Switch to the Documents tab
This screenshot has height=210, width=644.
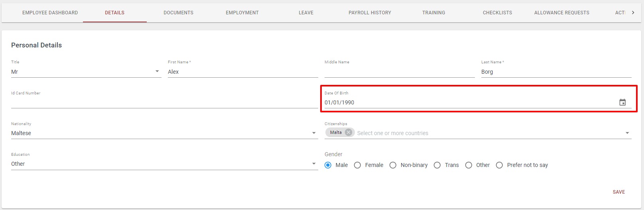click(x=178, y=13)
